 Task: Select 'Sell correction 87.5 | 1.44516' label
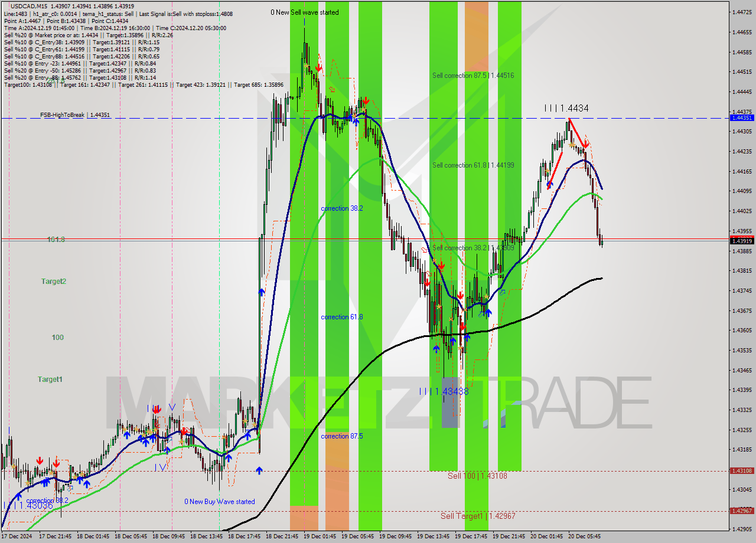(x=473, y=76)
